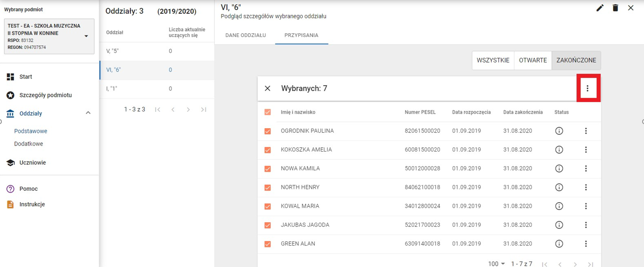This screenshot has width=644, height=267.
Task: Deselect the JAKUBAS JAGODA checkbox
Action: (x=268, y=225)
